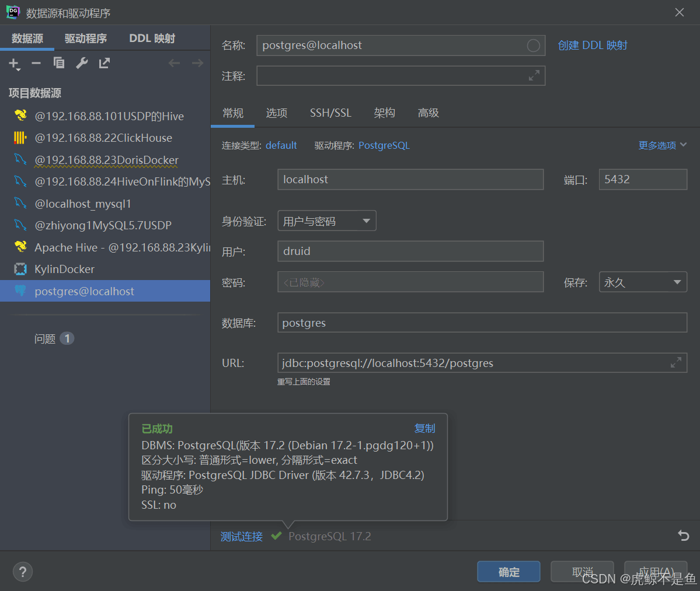Open the 常规 settings tab

click(x=232, y=113)
